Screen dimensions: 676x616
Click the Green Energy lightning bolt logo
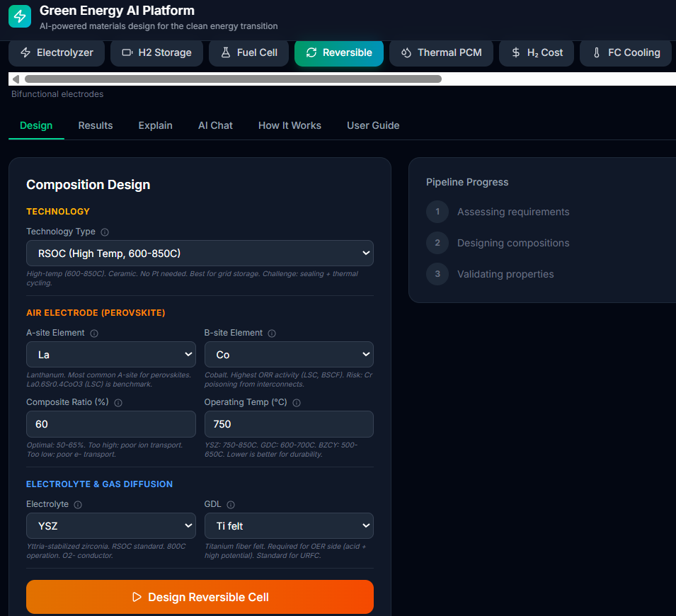click(20, 16)
